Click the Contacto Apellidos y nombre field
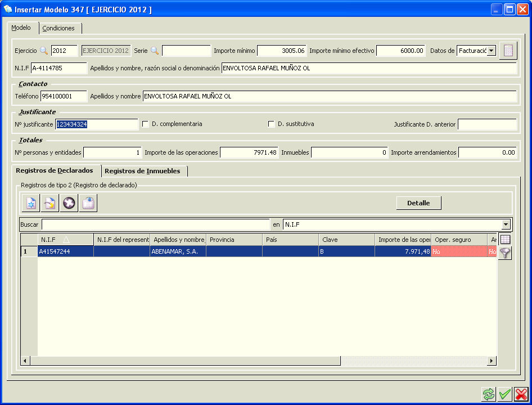The height and width of the screenshot is (405, 532). click(330, 96)
